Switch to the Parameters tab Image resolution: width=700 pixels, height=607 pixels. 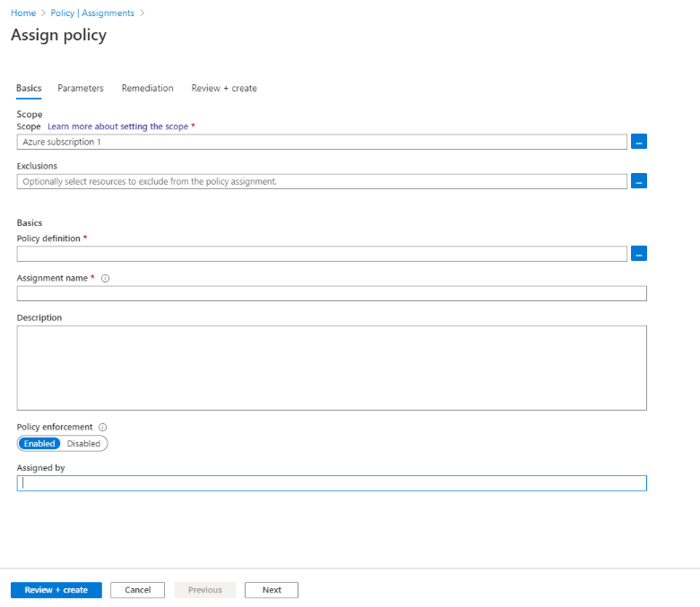pos(81,88)
